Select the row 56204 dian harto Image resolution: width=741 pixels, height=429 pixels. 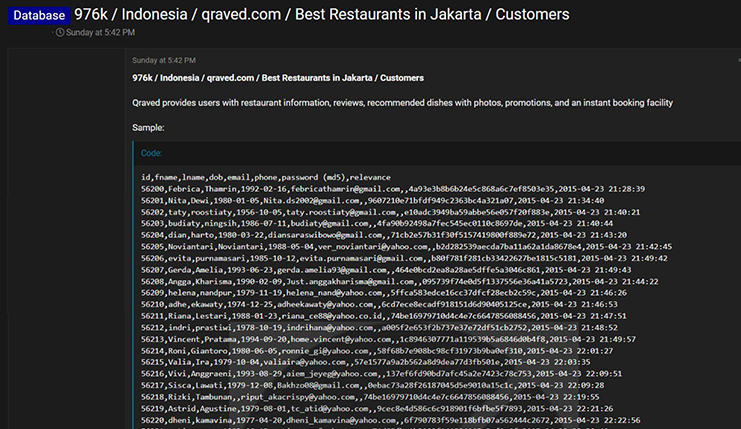384,235
